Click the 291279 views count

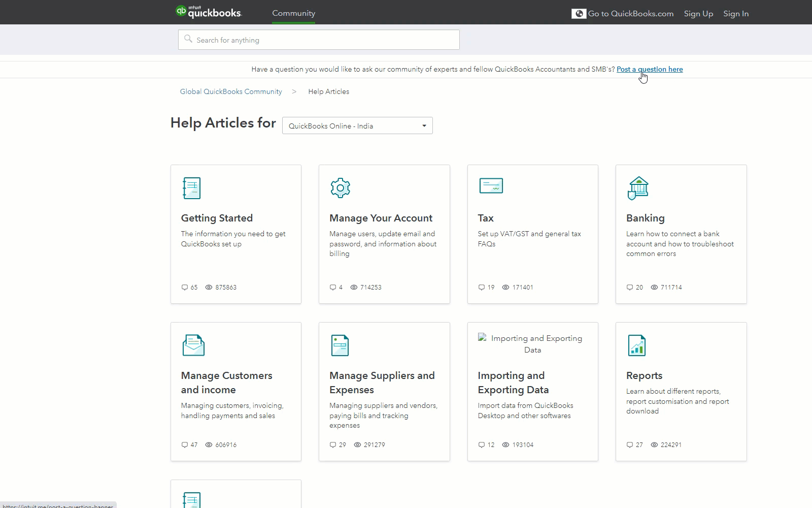coord(375,445)
